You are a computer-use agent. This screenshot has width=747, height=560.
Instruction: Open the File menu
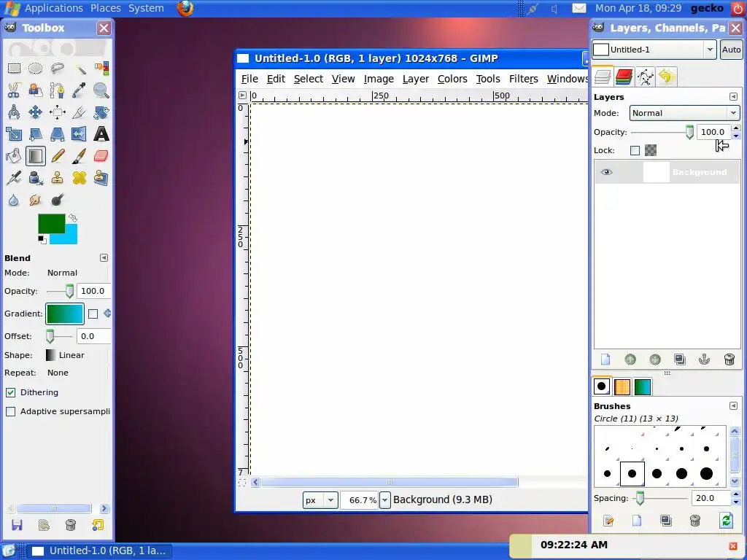click(249, 79)
